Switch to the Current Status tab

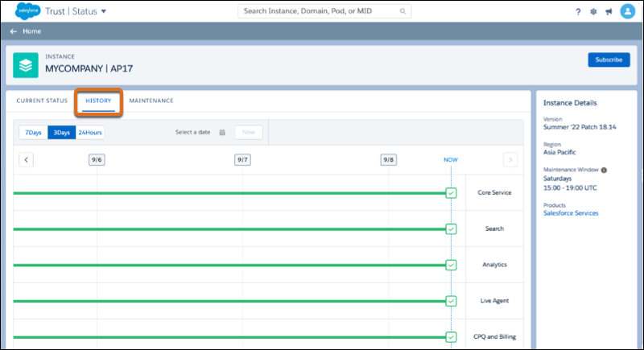coord(42,101)
